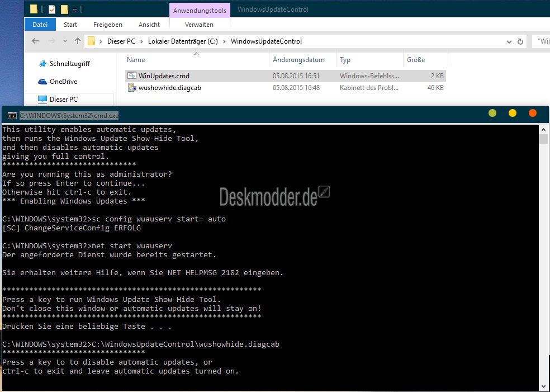Screen dimensions: 550x392
Task: Click the cmd scrollbar up arrow
Action: tap(544, 129)
